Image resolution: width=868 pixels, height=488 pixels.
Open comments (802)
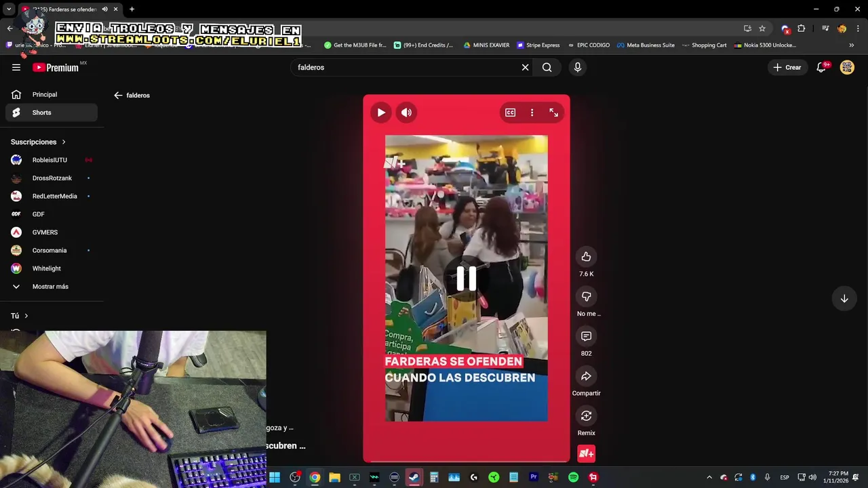(x=586, y=336)
